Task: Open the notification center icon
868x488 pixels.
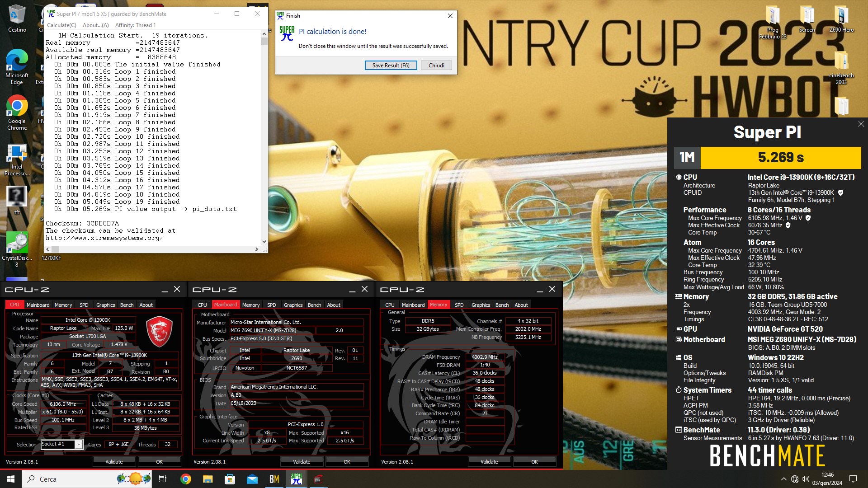Action: click(x=853, y=479)
